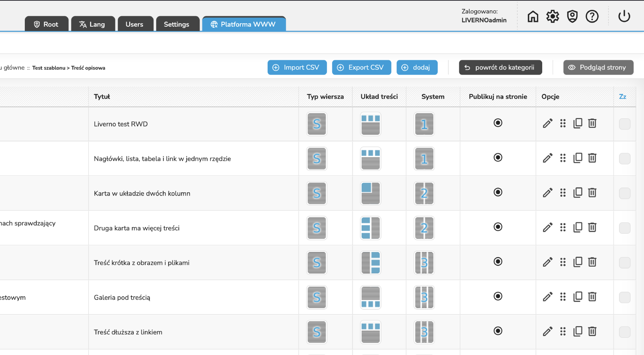Viewport: 644px width, 355px height.
Task: Switch to the Root tab
Action: [x=47, y=24]
